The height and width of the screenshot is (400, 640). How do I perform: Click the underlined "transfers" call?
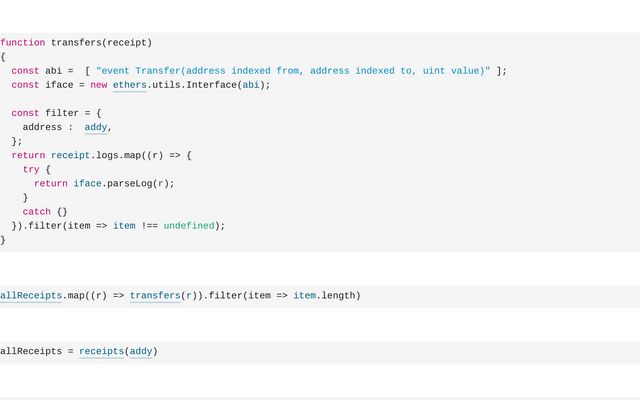coord(155,295)
